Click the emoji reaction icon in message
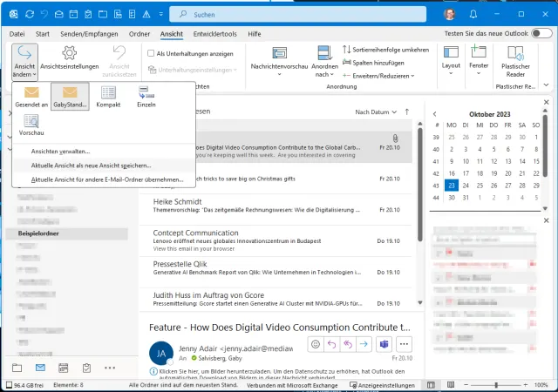Viewport: 558px width, 392px height. pyautogui.click(x=315, y=344)
